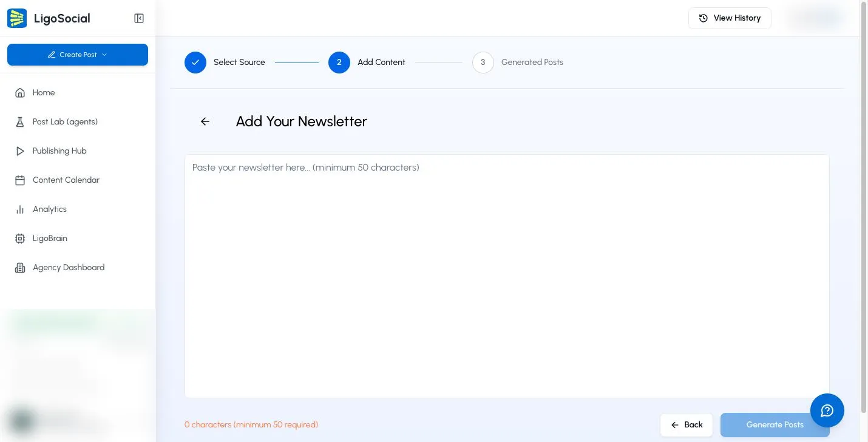Screen dimensions: 868x442
Task: Click the Add Content step label
Action: (x=381, y=62)
